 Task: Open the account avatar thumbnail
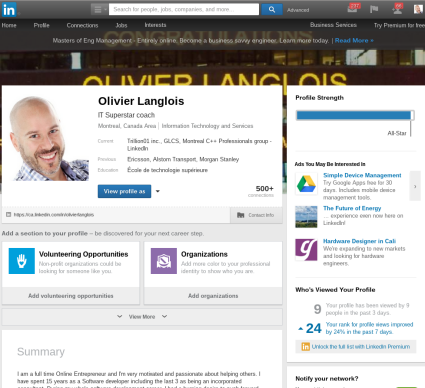coord(418,9)
